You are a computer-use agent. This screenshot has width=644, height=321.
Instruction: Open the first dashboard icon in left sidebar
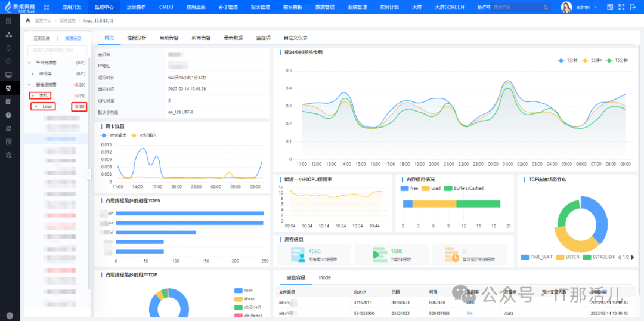pyautogui.click(x=8, y=21)
